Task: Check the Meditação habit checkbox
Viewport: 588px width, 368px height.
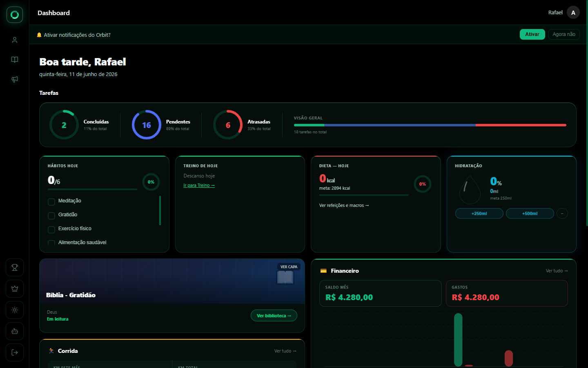Action: (x=51, y=202)
